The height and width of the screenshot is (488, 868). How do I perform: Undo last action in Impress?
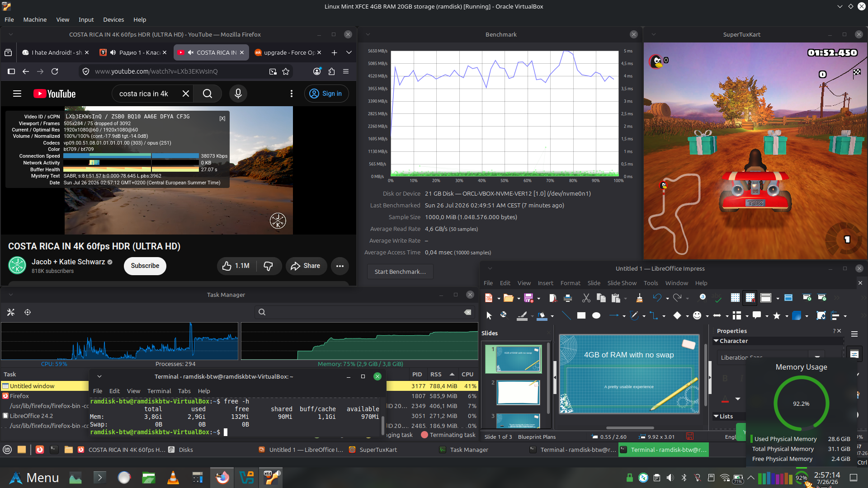click(x=657, y=298)
